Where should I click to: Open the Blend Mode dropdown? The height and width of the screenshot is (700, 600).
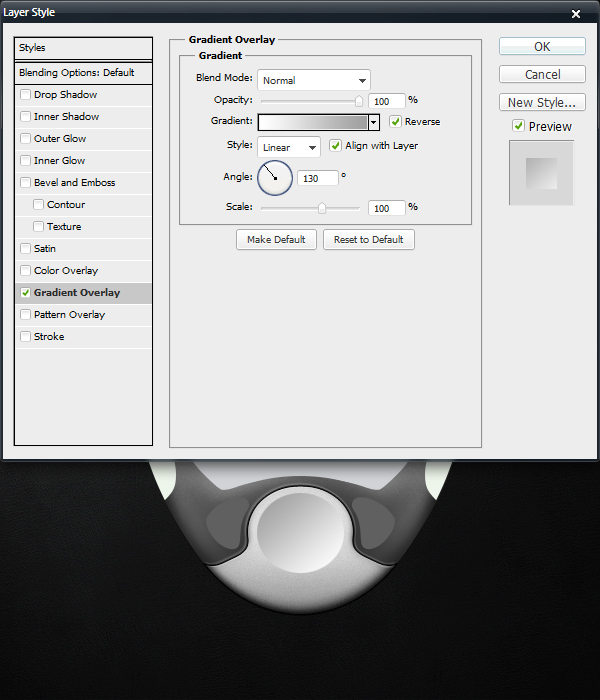(x=314, y=80)
